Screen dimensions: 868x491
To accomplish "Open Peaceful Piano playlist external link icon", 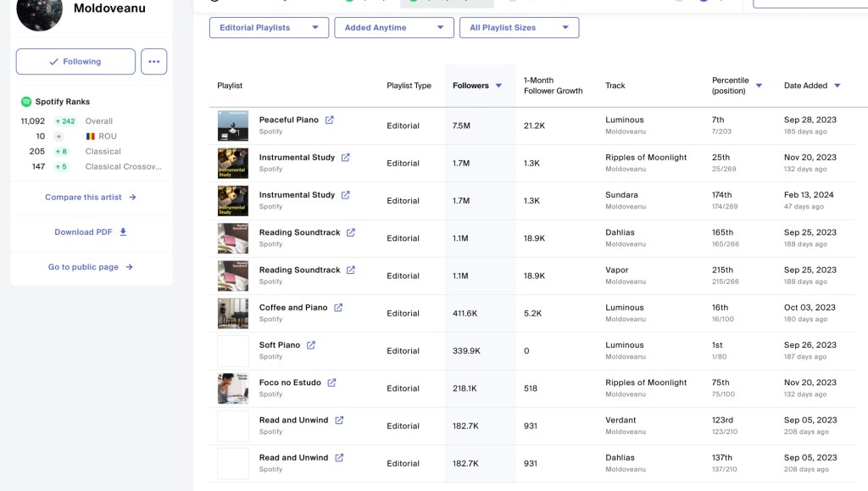I will pyautogui.click(x=330, y=120).
